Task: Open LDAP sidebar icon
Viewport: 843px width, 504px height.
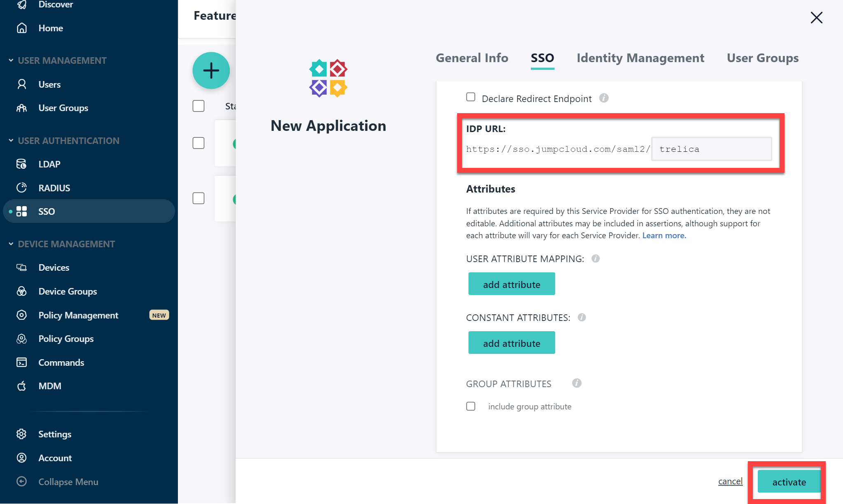Action: click(22, 164)
